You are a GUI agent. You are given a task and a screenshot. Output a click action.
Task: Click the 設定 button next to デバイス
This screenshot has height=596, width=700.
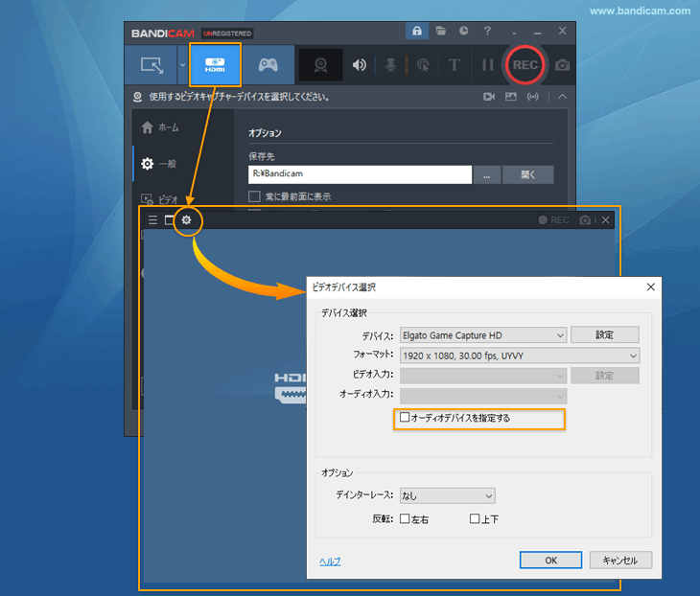coord(605,334)
